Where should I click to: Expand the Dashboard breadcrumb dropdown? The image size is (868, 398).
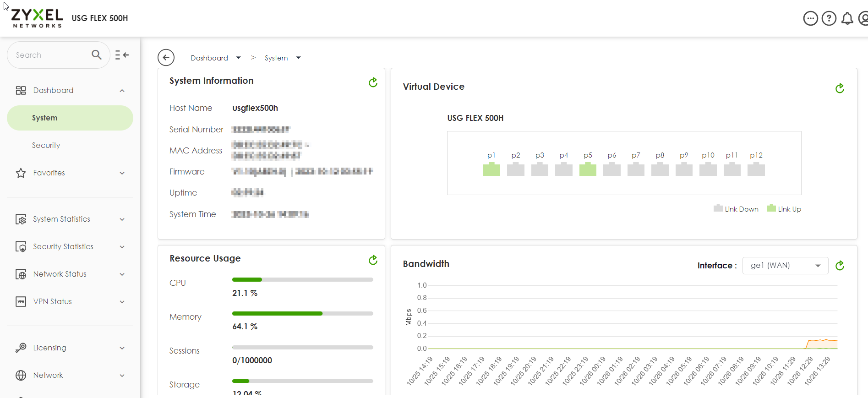coord(238,58)
